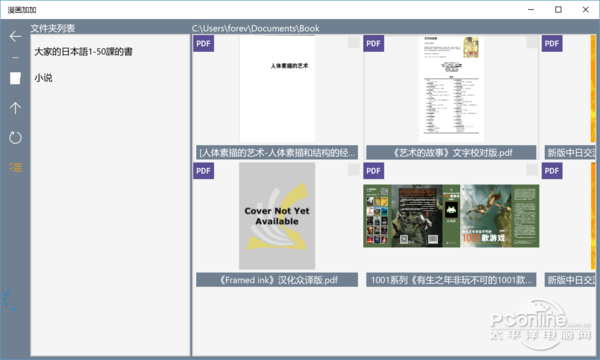
Task: Open 《Framed ink》汉化众译版.pdf title label
Action: coord(277,280)
